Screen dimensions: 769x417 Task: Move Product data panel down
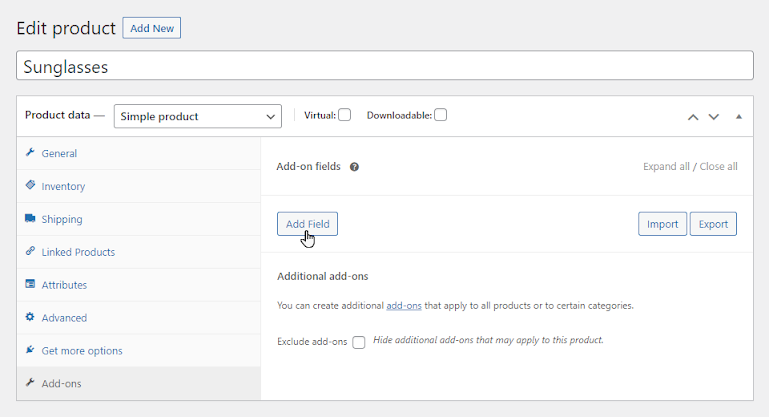click(714, 117)
